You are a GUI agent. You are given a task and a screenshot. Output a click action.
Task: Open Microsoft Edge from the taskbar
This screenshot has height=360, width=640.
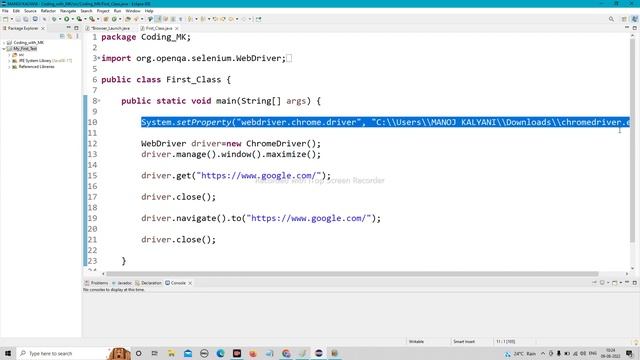tap(220, 353)
